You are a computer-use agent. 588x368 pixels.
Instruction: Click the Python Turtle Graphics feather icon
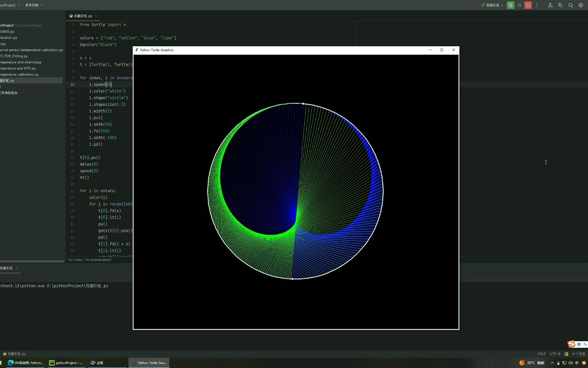point(136,50)
